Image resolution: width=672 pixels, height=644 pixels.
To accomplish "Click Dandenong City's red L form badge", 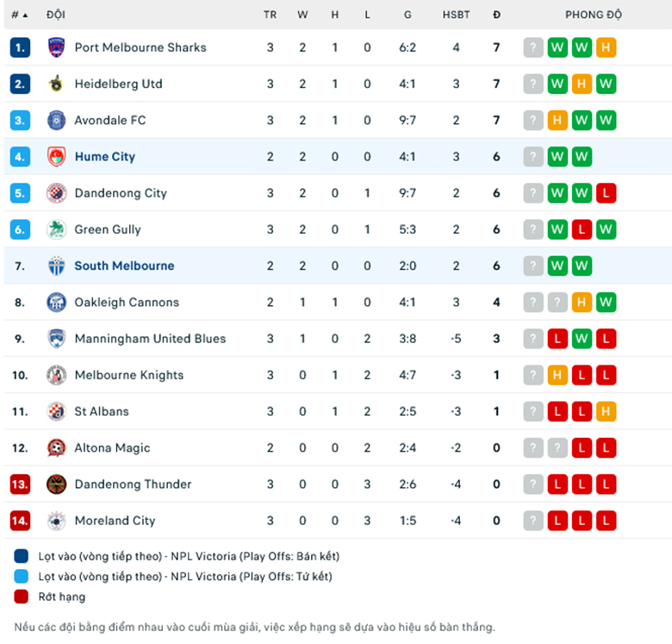I will click(x=606, y=193).
